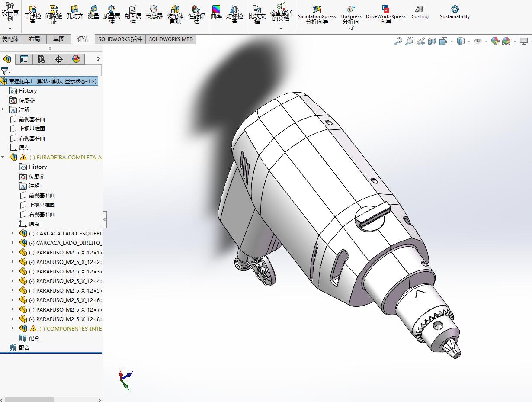Expand the 检查激活的文档 dropdown arrow

coord(281,29)
